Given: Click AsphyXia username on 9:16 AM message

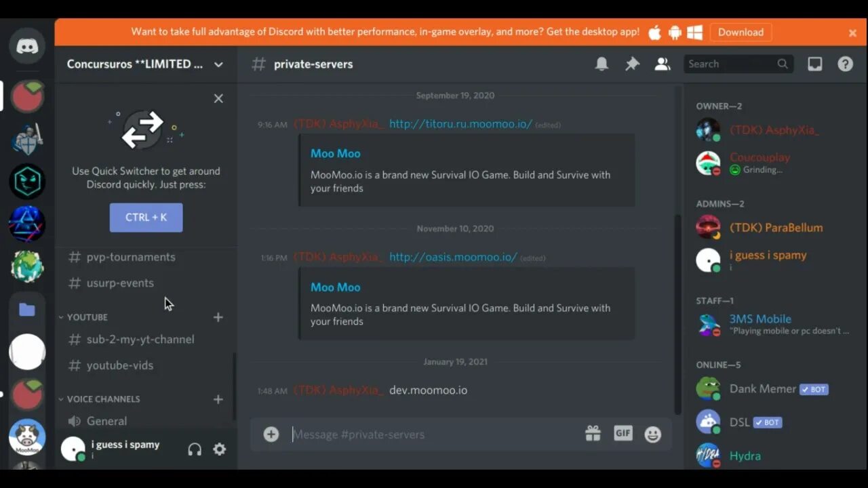Looking at the screenshot, I should pos(339,124).
